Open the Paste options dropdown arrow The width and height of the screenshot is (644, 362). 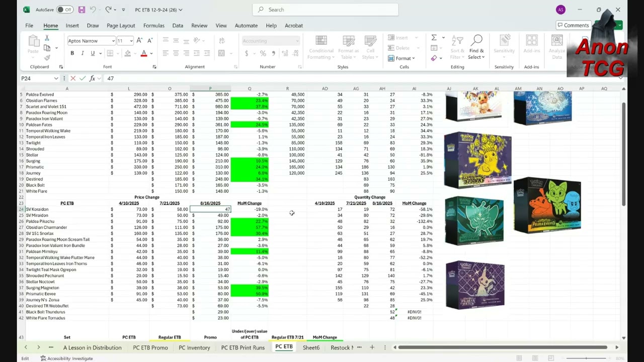(33, 57)
